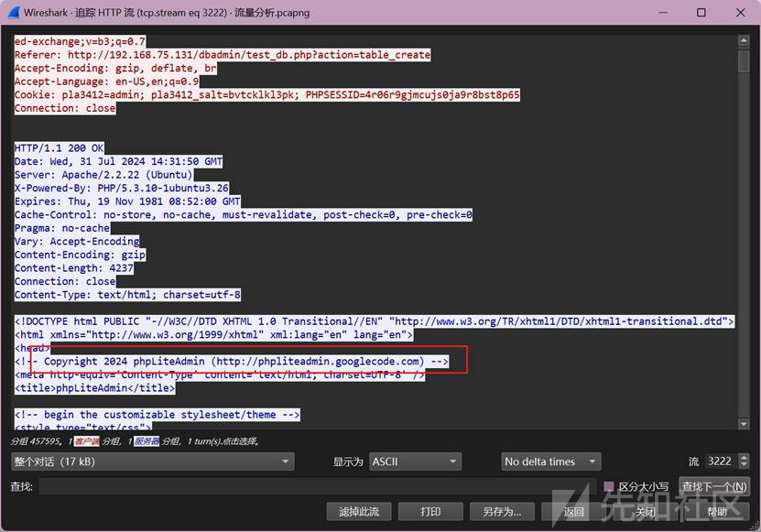Screen dimensions: 761x532
Task: Click the 客户端 client packets label
Action: coord(87,441)
